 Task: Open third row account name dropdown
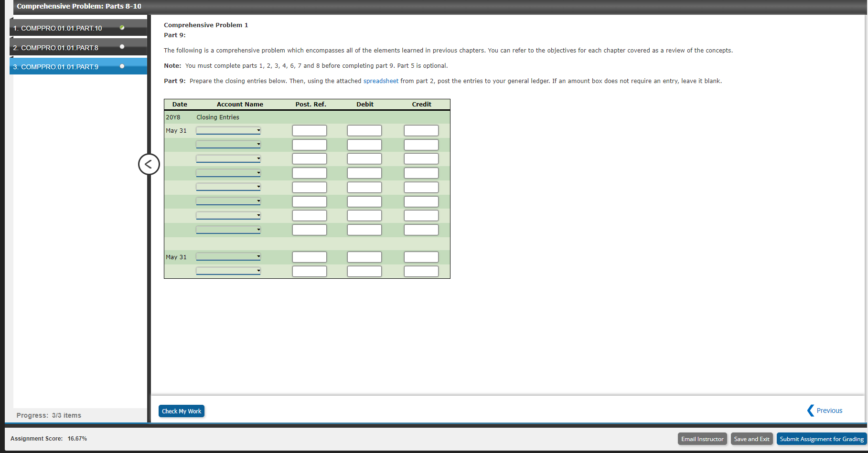pyautogui.click(x=228, y=158)
